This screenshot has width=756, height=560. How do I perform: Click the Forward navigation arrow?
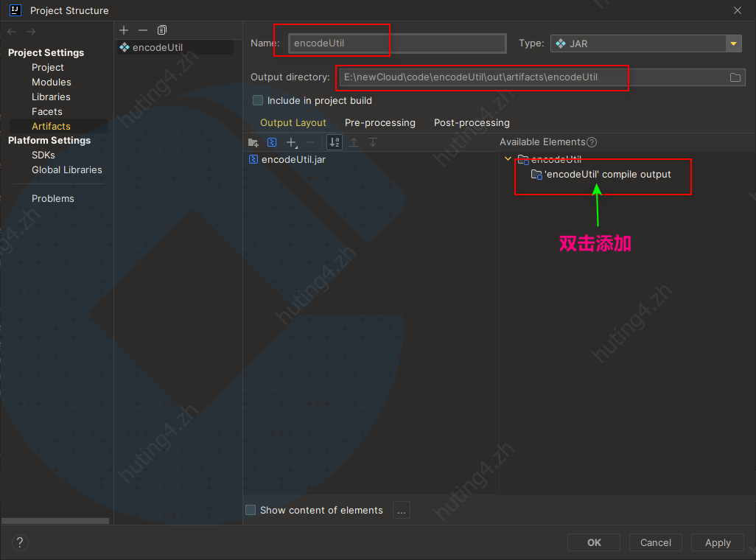tap(31, 32)
